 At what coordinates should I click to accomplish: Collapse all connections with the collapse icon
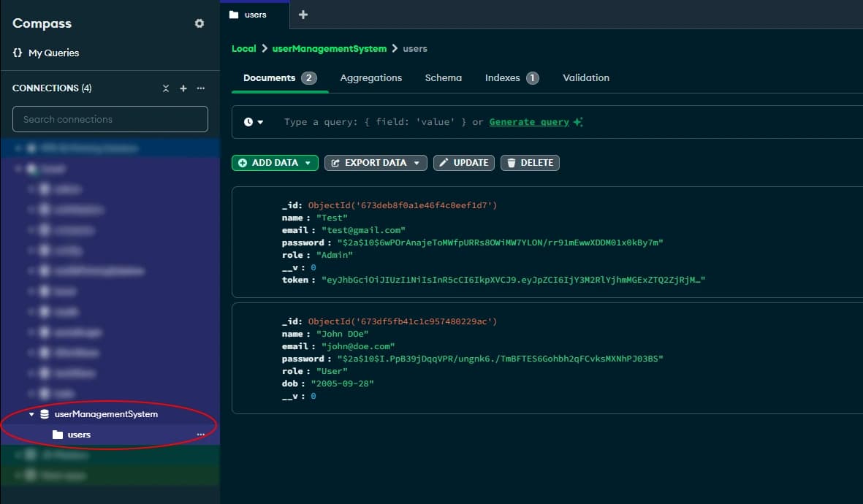click(x=166, y=88)
